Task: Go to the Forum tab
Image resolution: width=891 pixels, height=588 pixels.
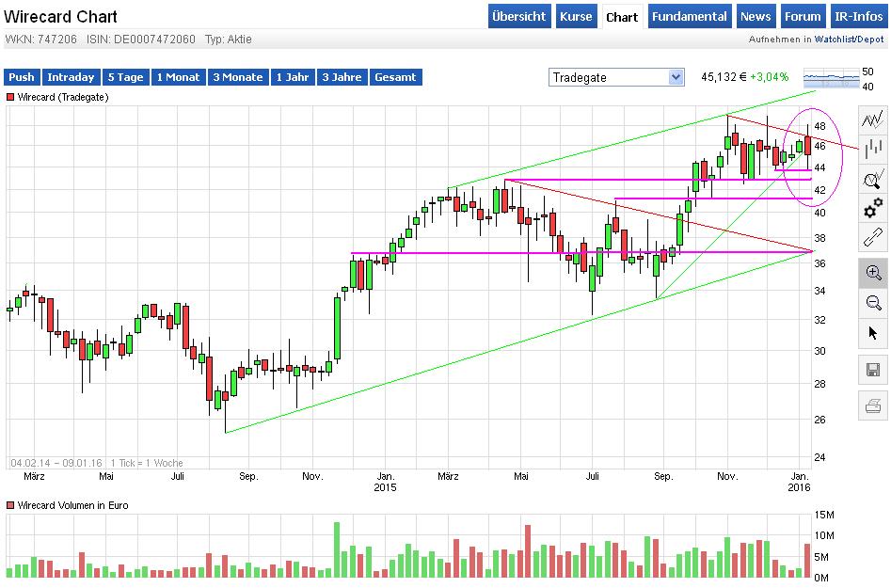Action: 803,16
